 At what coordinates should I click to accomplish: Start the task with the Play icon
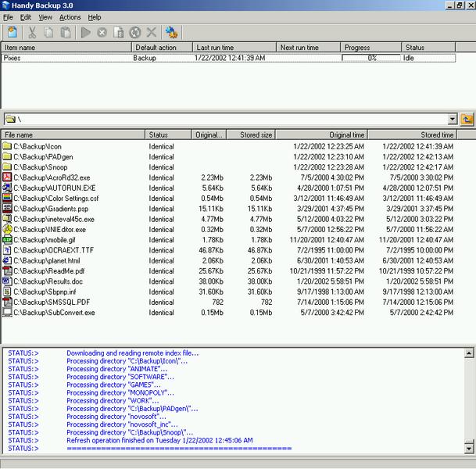[86, 32]
